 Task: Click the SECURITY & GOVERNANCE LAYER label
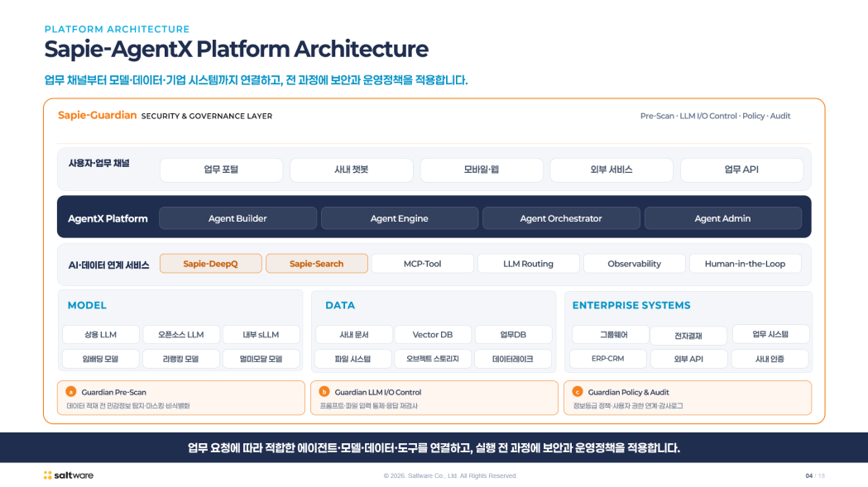click(x=207, y=117)
